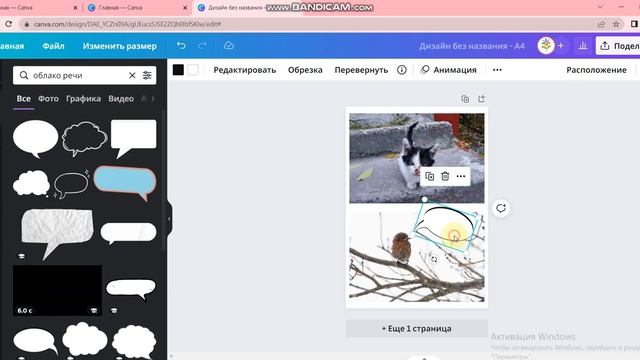Click the undo arrow icon
This screenshot has width=640, height=360.
click(x=181, y=45)
